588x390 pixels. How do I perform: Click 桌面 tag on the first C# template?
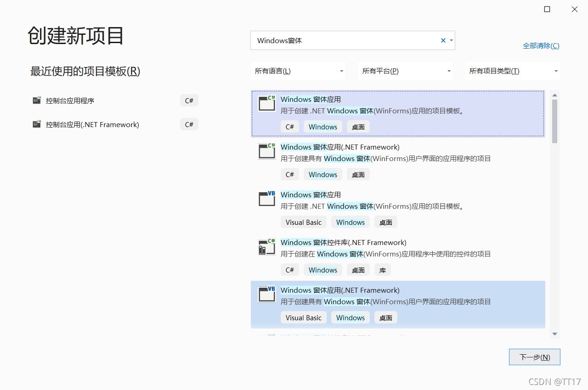pyautogui.click(x=358, y=127)
